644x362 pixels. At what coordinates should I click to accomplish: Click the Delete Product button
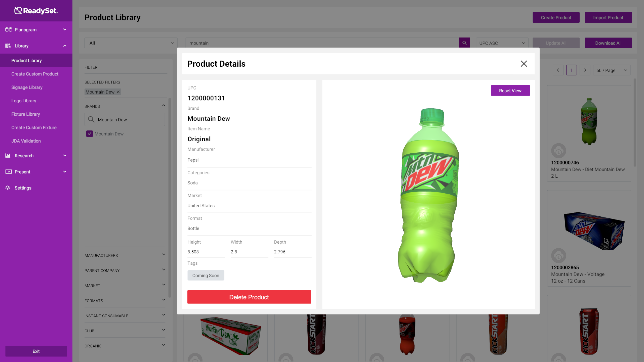[249, 297]
